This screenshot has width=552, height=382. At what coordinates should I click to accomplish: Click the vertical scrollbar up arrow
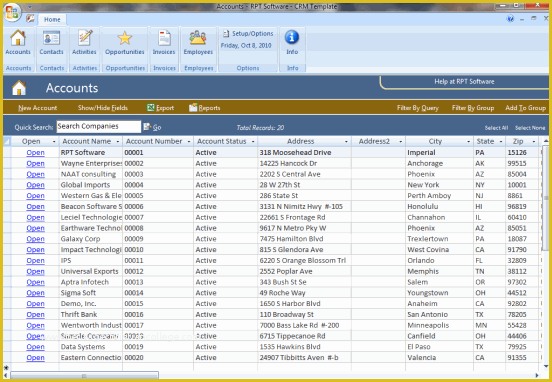[x=546, y=142]
